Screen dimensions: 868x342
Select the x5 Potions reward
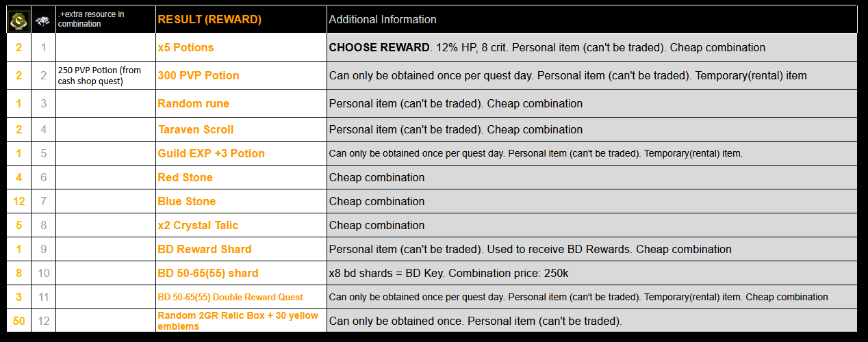[x=186, y=48]
